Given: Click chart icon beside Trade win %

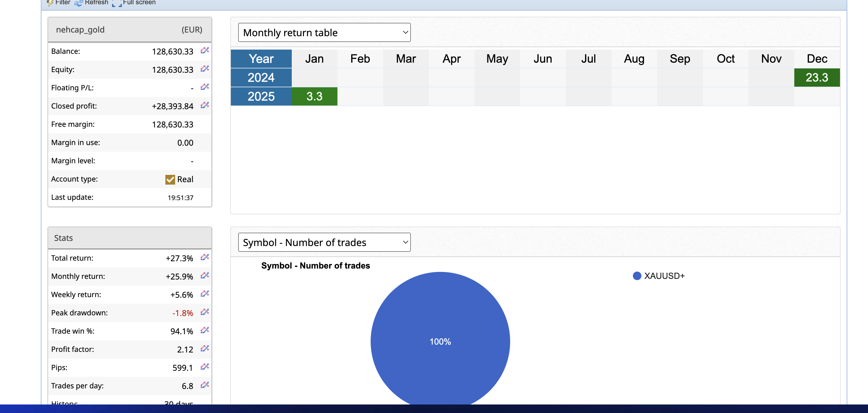Looking at the screenshot, I should 205,330.
